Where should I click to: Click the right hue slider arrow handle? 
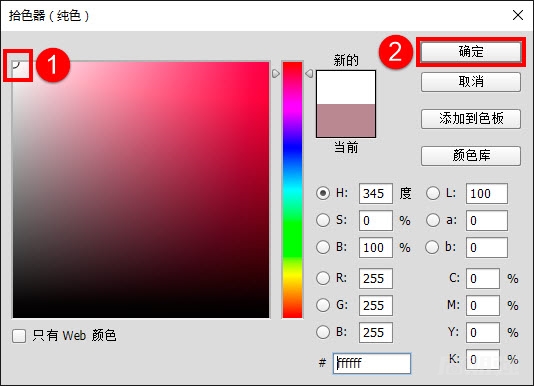tap(309, 74)
